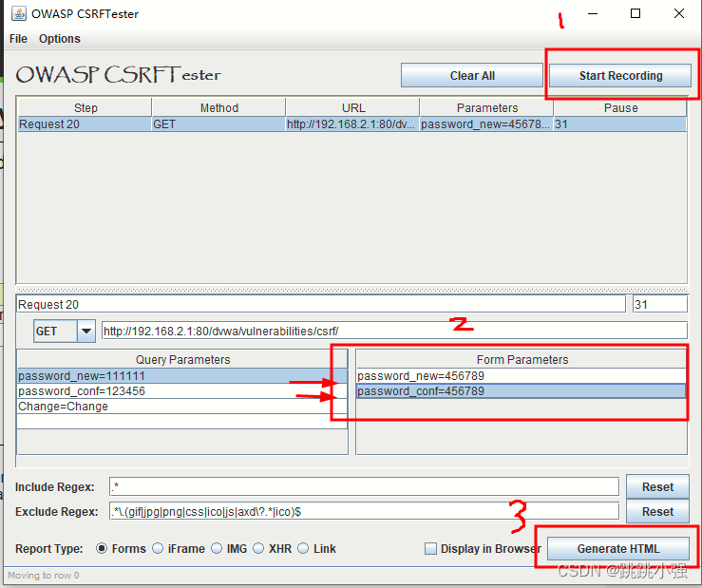Select form parameter password_new=456789
Viewport: 702px width, 588px height.
(x=522, y=376)
